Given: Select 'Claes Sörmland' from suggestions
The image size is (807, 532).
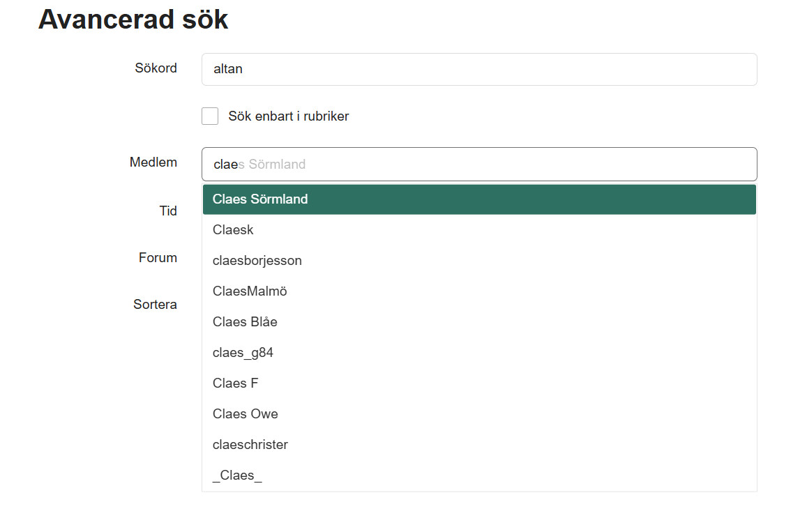Looking at the screenshot, I should (478, 199).
